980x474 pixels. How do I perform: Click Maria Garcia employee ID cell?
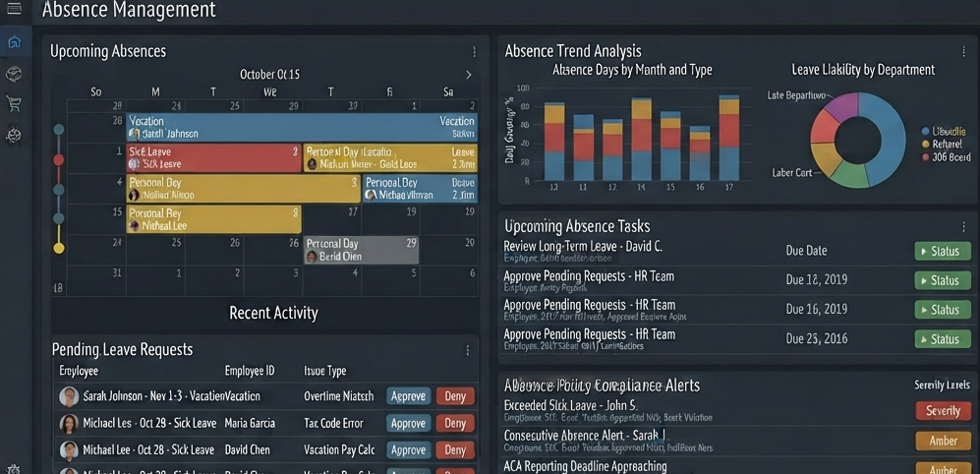click(250, 423)
